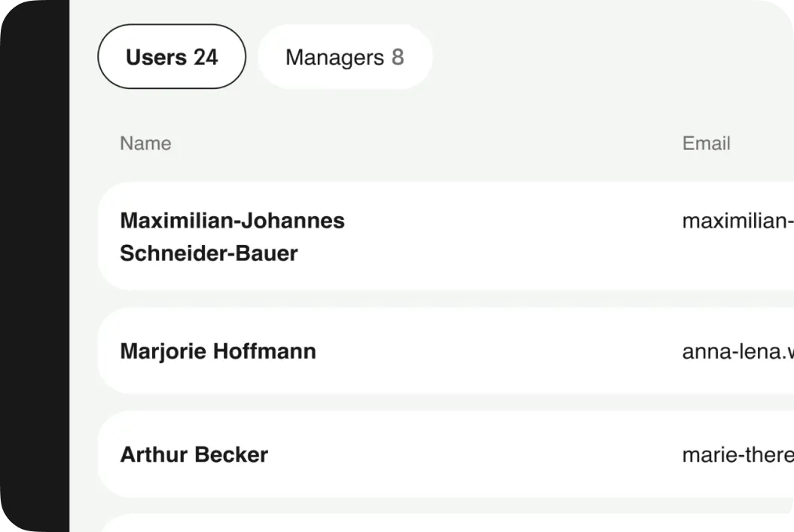794x532 pixels.
Task: Select Arthur Becker's name
Action: 194,454
